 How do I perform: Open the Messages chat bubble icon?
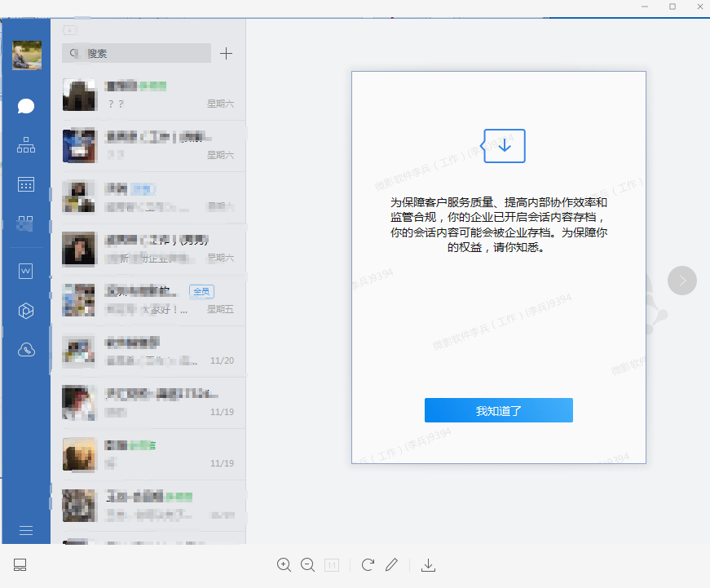(26, 106)
